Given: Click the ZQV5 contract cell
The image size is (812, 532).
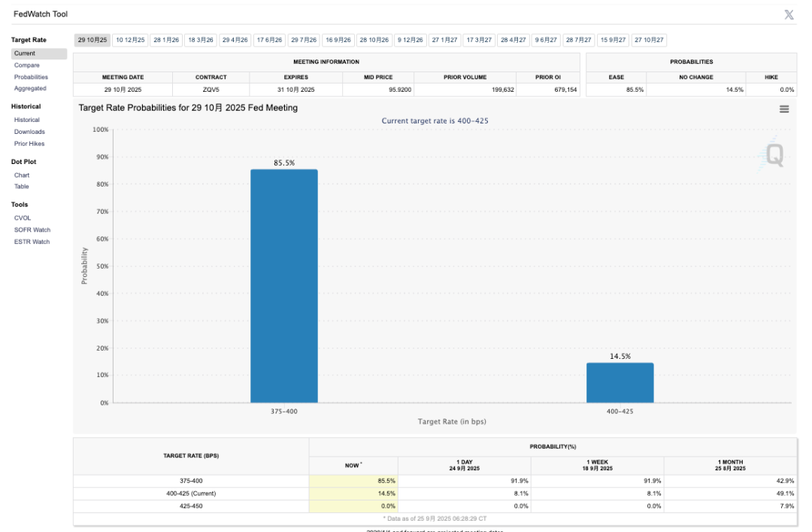Looking at the screenshot, I should coord(211,90).
